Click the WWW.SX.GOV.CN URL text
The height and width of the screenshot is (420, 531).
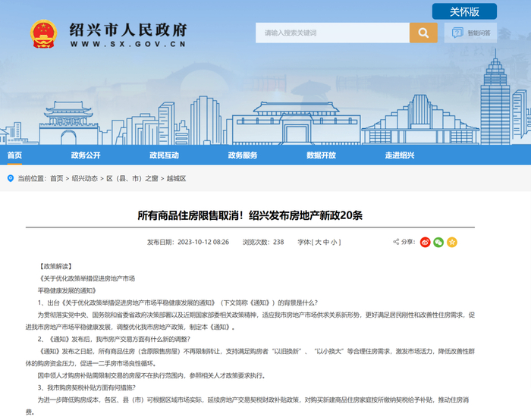coord(128,44)
